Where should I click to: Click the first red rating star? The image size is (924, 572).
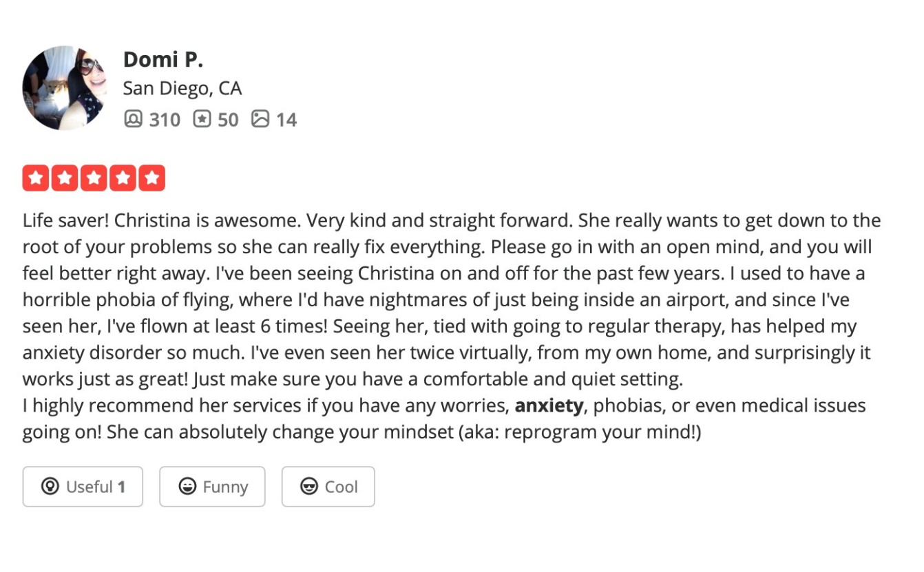click(x=36, y=177)
